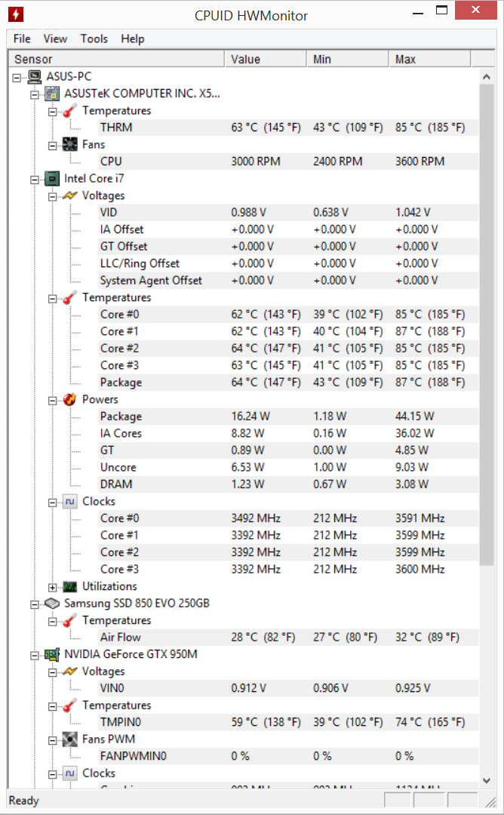Screen dimensions: 504x815
Task: Select the GT Offset row
Action: 287,247
